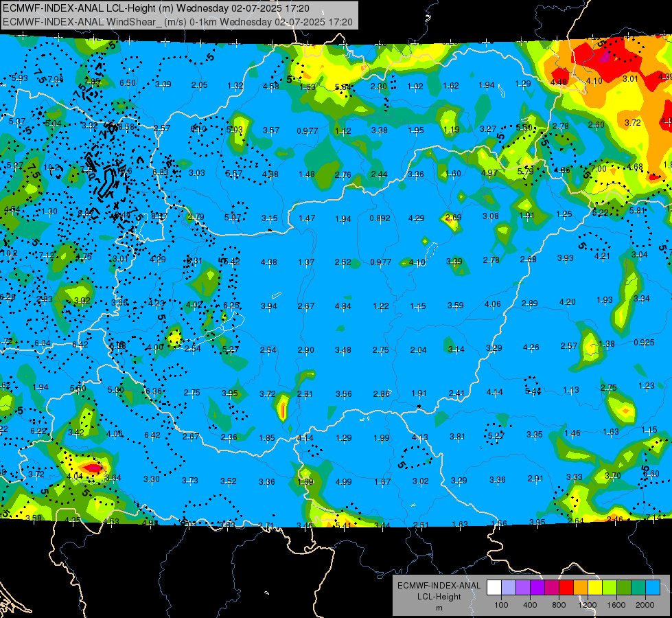
Task: Click the LCL-Height legend title
Action: 439,597
